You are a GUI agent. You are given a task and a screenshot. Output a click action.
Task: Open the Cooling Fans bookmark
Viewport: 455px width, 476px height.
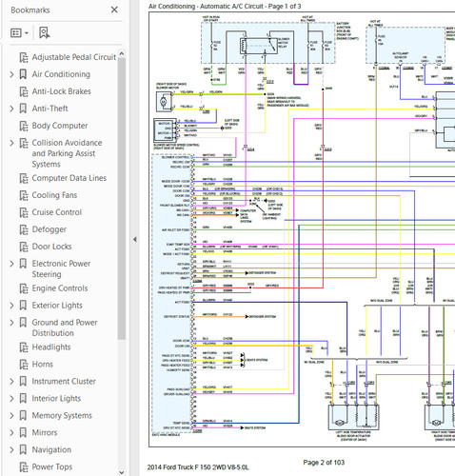pos(54,195)
